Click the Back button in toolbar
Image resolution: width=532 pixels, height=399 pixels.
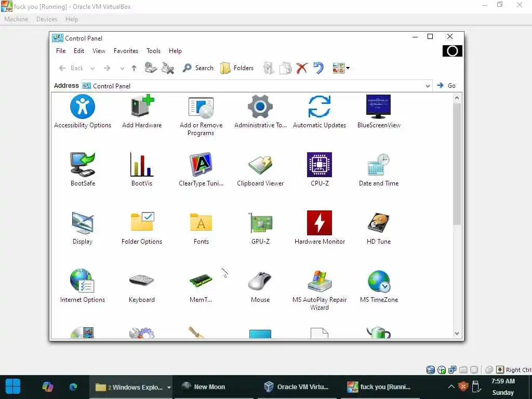click(x=71, y=68)
